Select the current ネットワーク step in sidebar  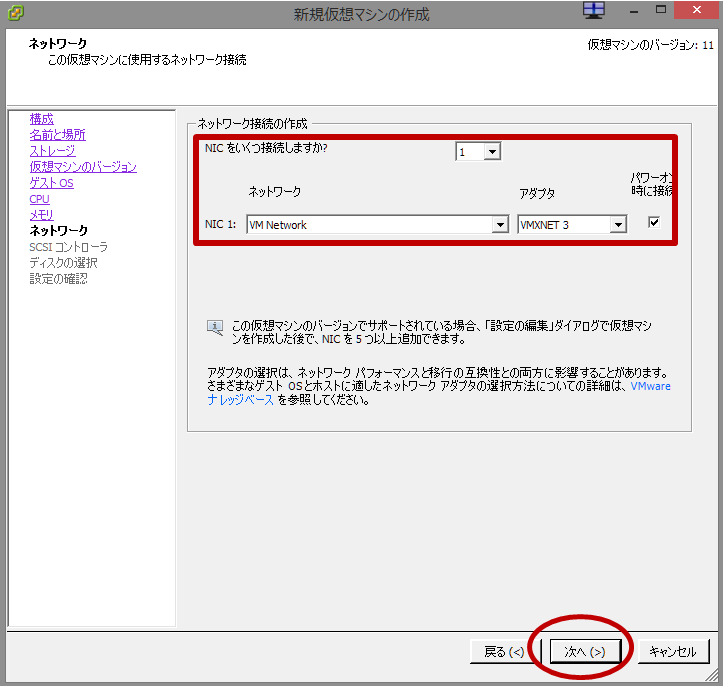[58, 231]
